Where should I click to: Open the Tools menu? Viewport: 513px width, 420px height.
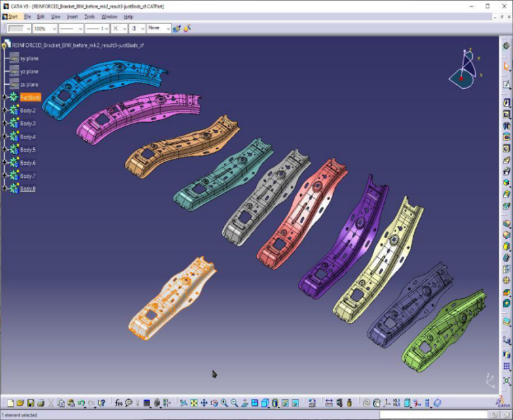90,16
